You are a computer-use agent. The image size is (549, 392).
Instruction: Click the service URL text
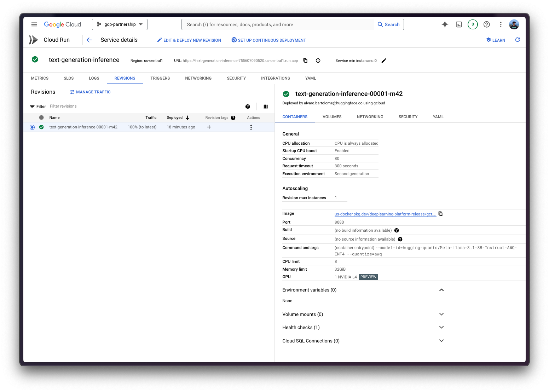click(240, 61)
